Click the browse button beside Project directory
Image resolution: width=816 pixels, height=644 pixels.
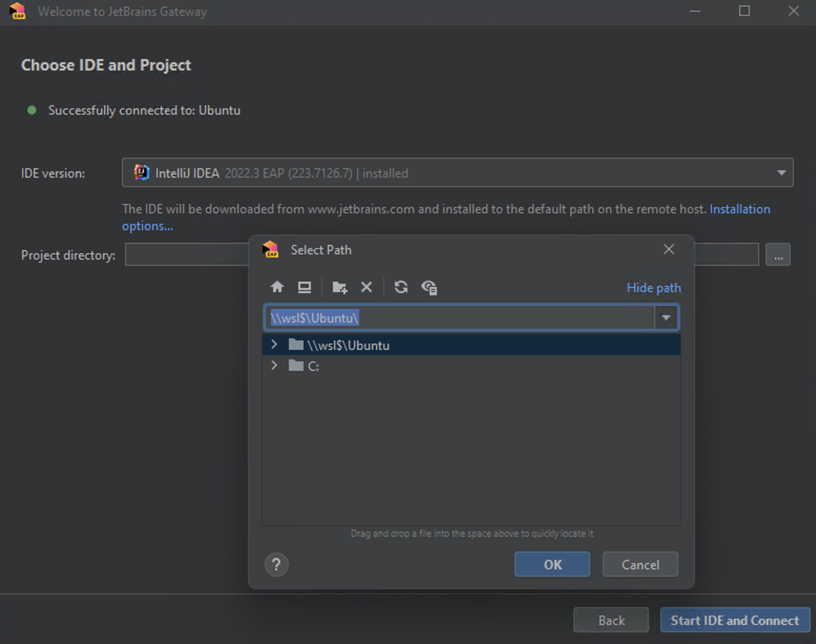pyautogui.click(x=778, y=254)
